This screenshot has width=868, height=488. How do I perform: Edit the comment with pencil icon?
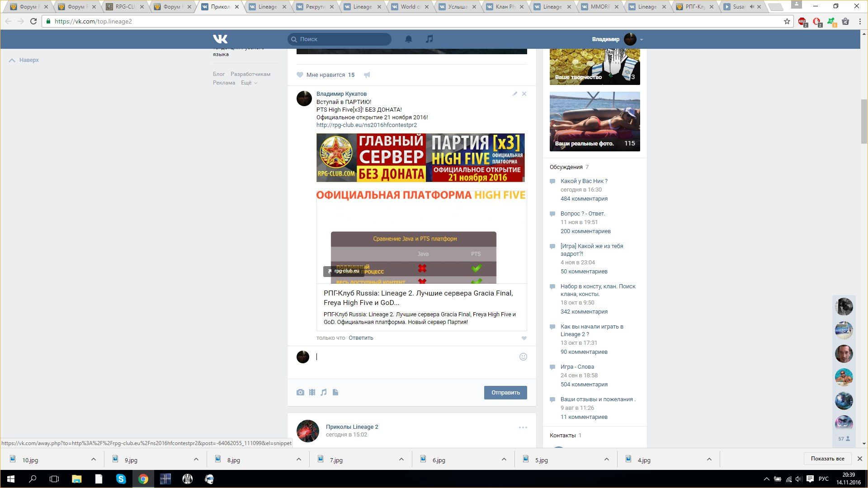click(514, 94)
